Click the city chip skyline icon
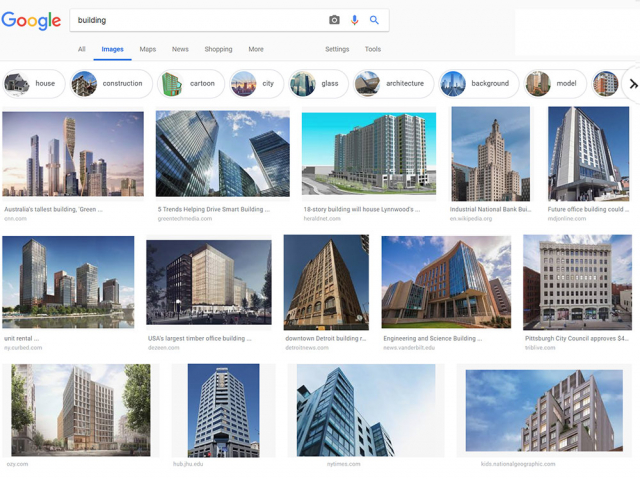The width and height of the screenshot is (640, 479). tap(244, 84)
